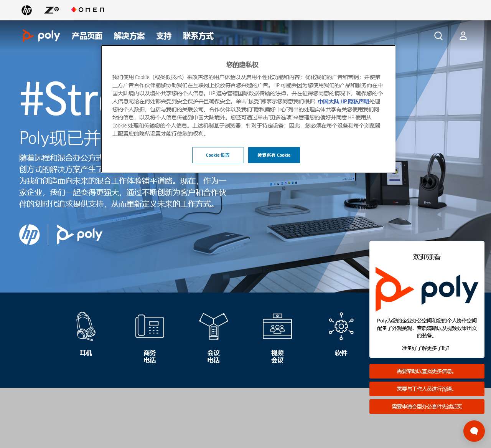
Task: Choose 需要与工作人员进行沟通 chat option
Action: tap(427, 389)
